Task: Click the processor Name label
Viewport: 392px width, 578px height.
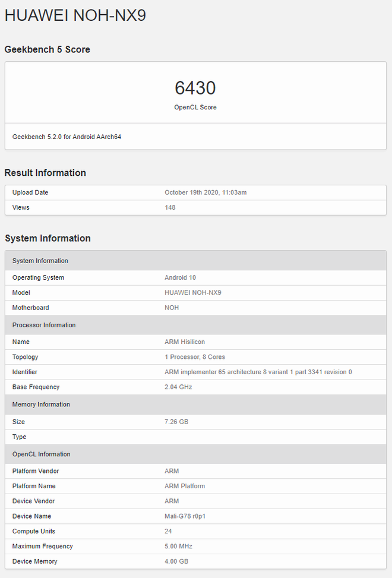Action: [21, 342]
